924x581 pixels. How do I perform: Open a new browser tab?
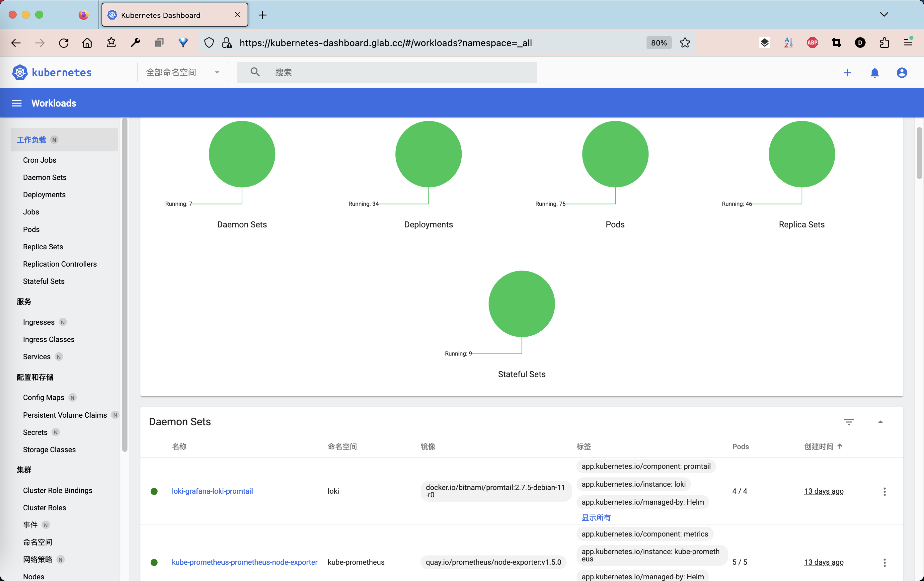tap(263, 15)
